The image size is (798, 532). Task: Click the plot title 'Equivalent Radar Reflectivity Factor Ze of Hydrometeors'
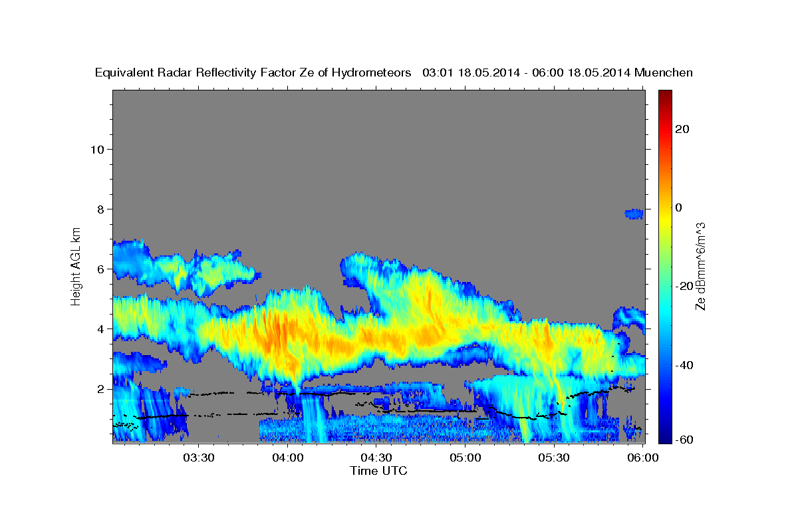coord(253,72)
